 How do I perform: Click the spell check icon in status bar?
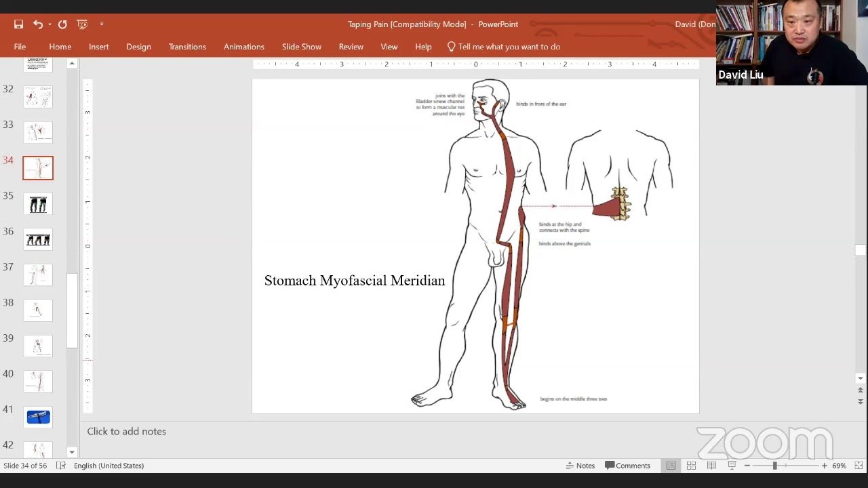tap(61, 466)
